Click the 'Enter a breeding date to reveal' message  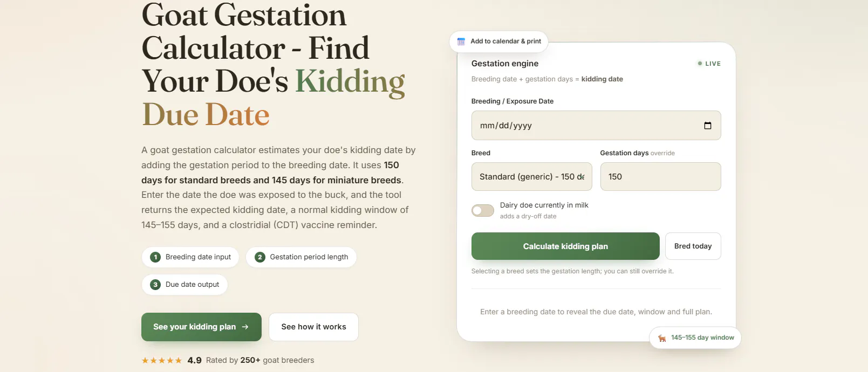pyautogui.click(x=596, y=312)
